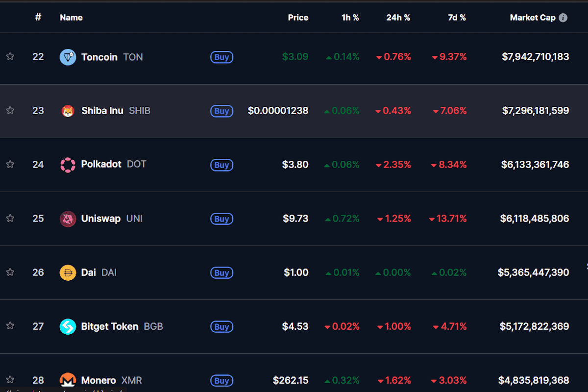Favorite Uniswap using its star
The height and width of the screenshot is (392, 588).
(x=10, y=218)
